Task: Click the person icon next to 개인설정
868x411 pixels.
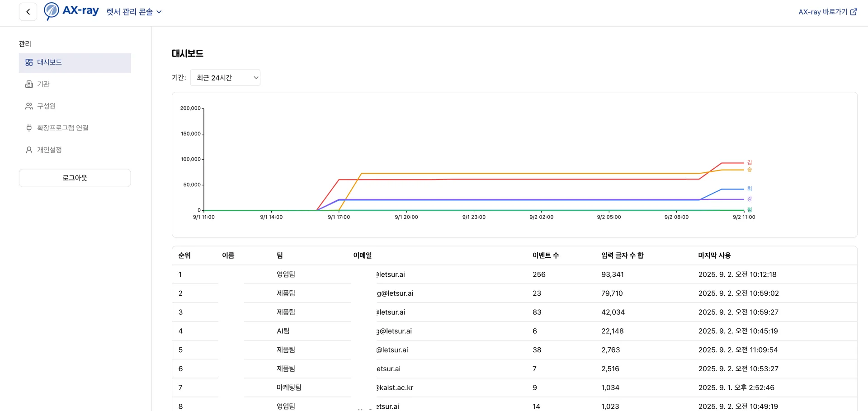Action: (29, 150)
